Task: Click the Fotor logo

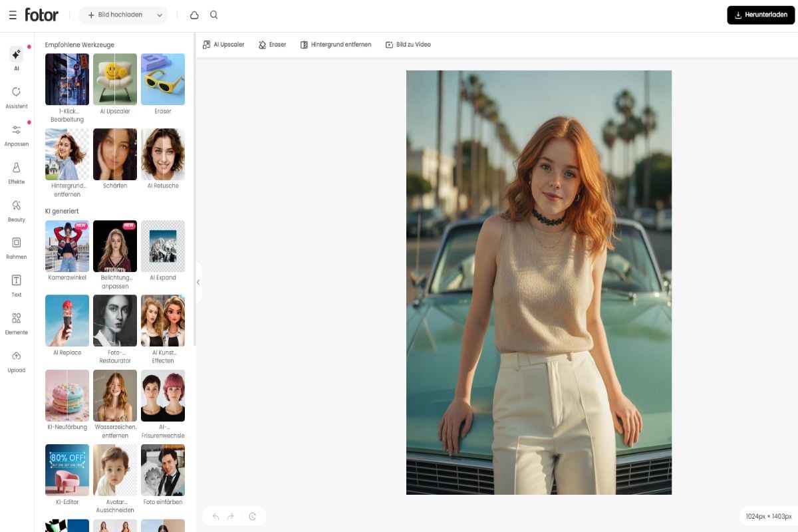Action: click(42, 15)
